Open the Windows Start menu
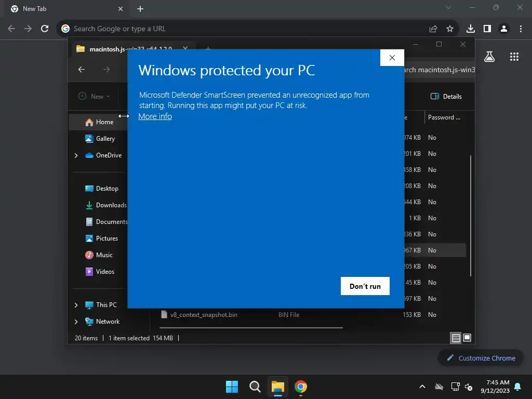 [232, 387]
